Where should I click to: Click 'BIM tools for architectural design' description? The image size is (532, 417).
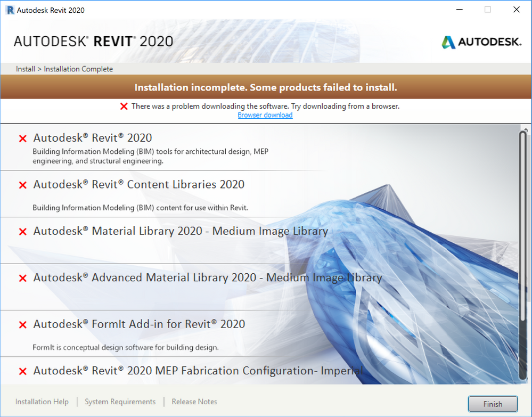point(150,156)
